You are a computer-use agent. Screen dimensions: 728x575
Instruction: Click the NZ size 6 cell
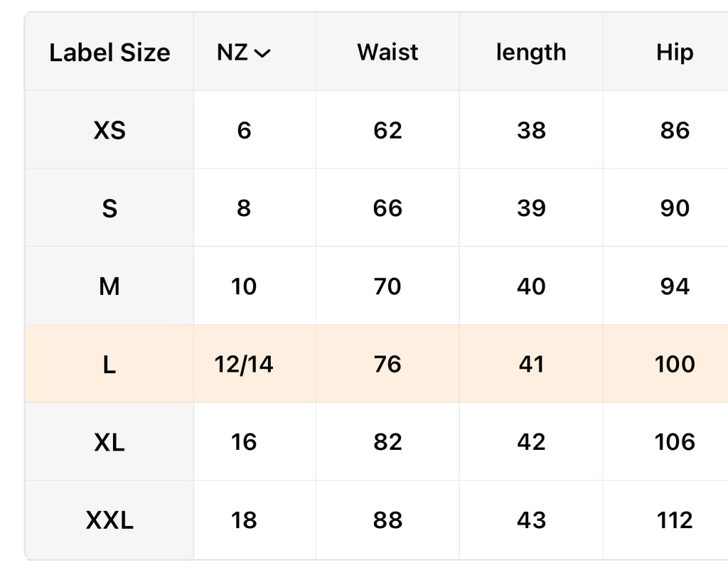(x=244, y=130)
